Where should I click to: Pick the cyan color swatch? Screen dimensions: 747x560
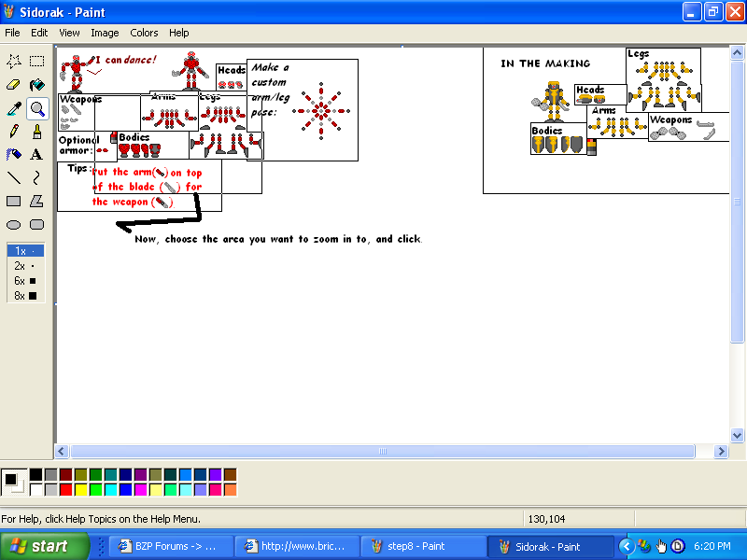(x=110, y=489)
